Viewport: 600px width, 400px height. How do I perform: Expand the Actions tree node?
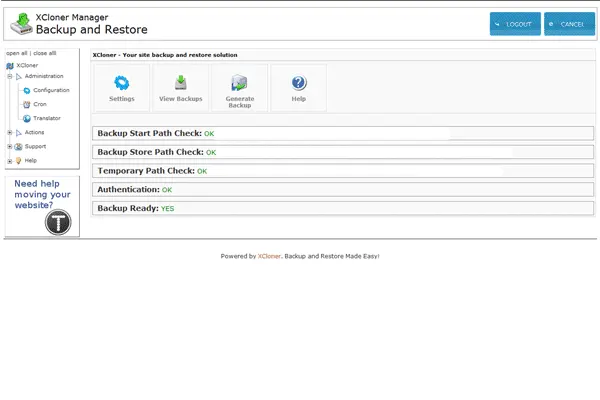pyautogui.click(x=9, y=132)
